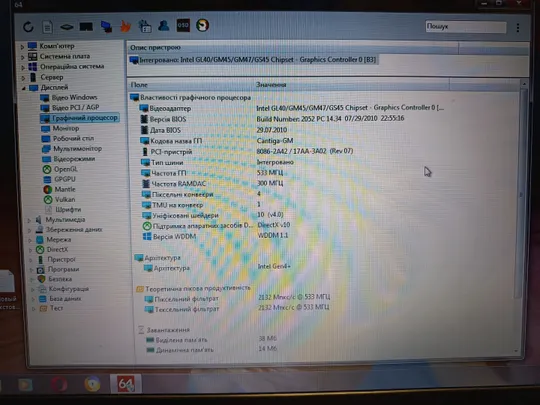This screenshot has width=540, height=405.
Task: Open the OpenGL tree item
Action: 60,169
